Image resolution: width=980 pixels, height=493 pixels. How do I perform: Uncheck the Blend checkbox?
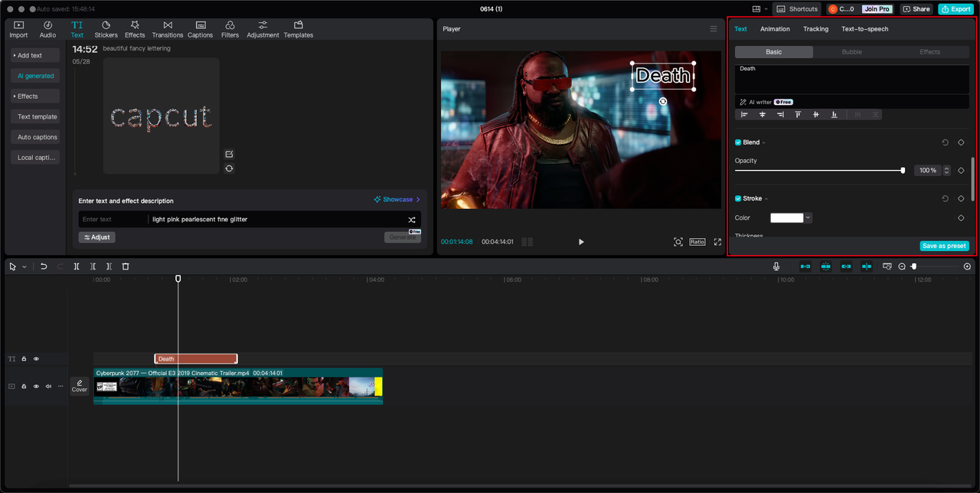(738, 142)
